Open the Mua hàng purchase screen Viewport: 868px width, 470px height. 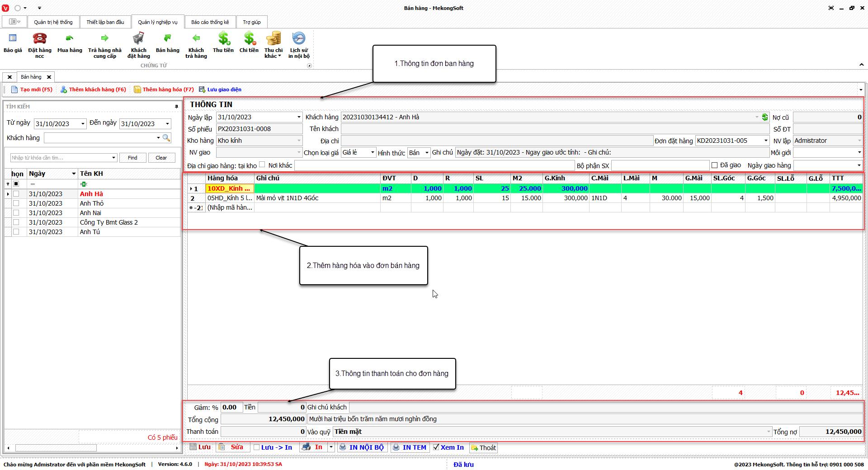(70, 43)
